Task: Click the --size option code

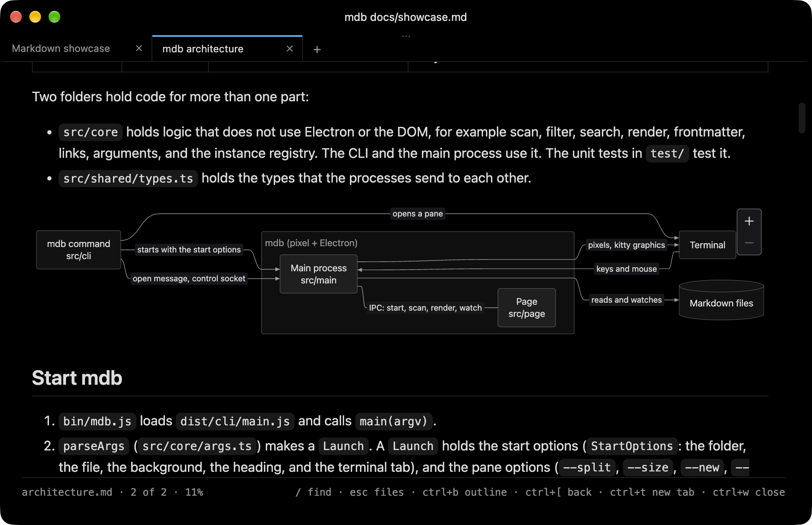Action: click(x=648, y=468)
